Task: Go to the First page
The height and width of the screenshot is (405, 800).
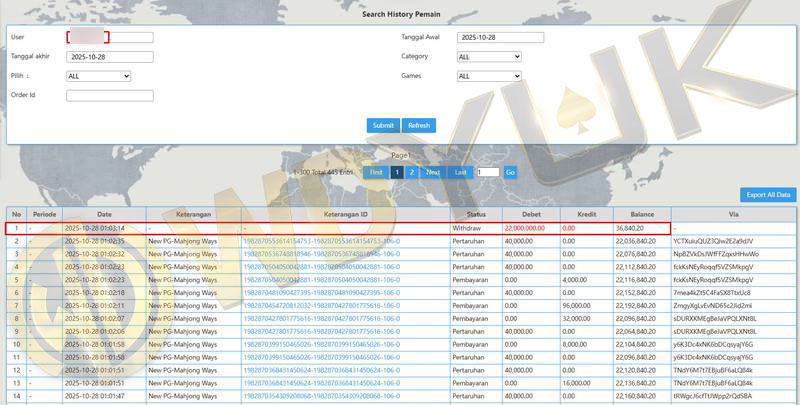Action: pyautogui.click(x=376, y=172)
